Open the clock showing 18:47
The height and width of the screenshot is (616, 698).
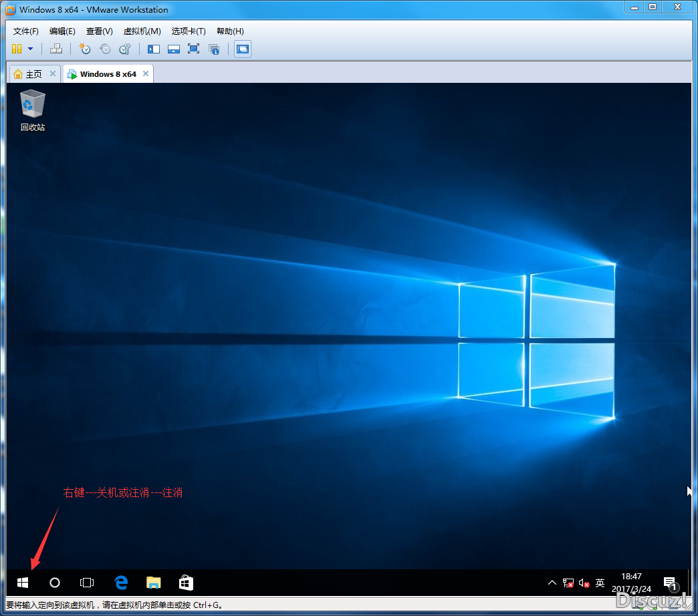click(x=631, y=583)
